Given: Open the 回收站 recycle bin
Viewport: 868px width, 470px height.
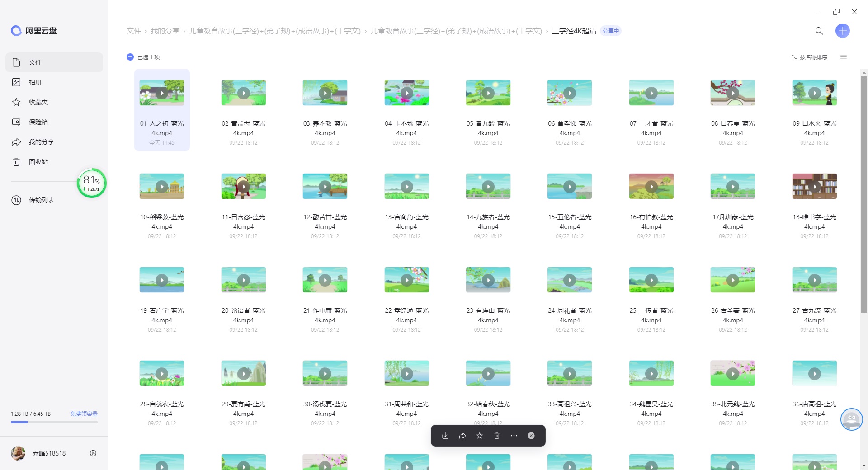Looking at the screenshot, I should tap(54, 162).
